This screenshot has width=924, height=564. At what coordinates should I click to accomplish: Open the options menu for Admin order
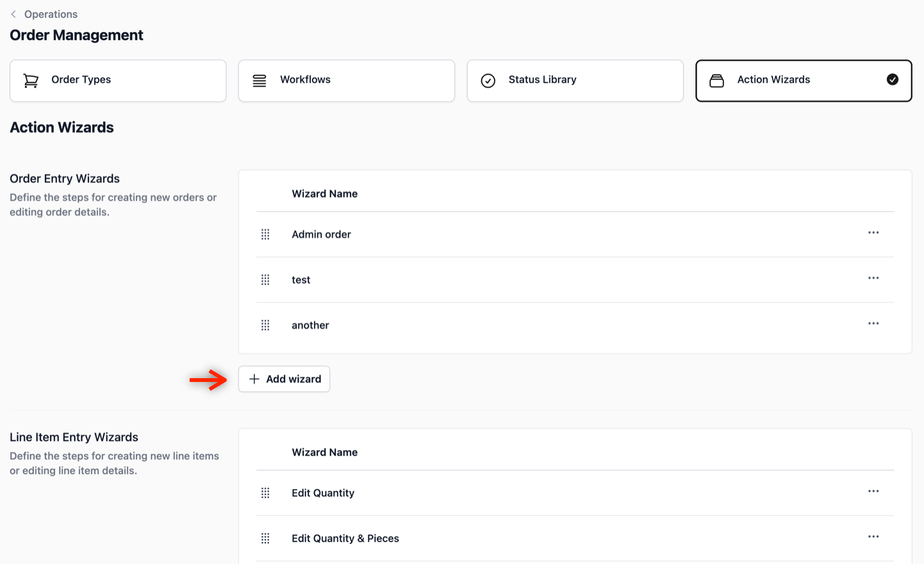coord(873,233)
